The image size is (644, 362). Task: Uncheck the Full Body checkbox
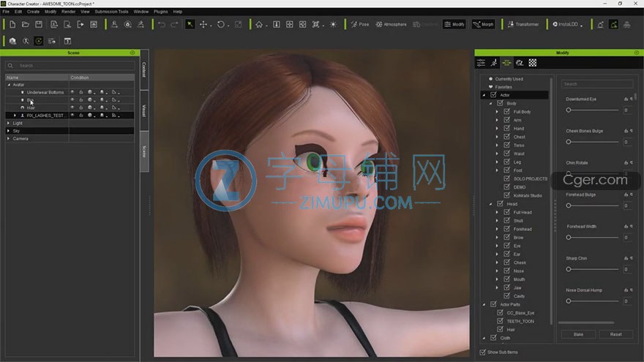(507, 112)
